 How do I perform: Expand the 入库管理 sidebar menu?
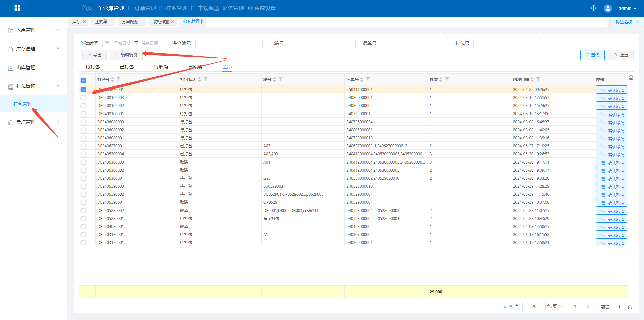[34, 30]
